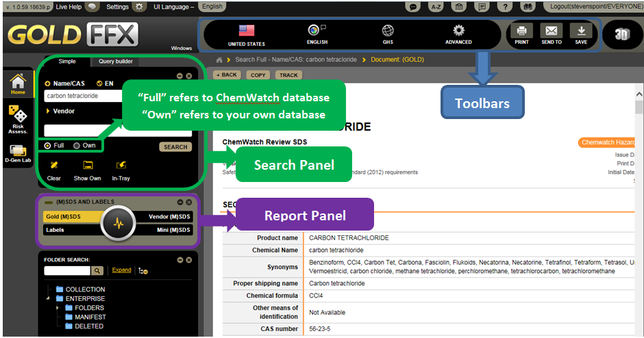Select the Own database radio button
This screenshot has width=644, height=338.
[x=77, y=146]
